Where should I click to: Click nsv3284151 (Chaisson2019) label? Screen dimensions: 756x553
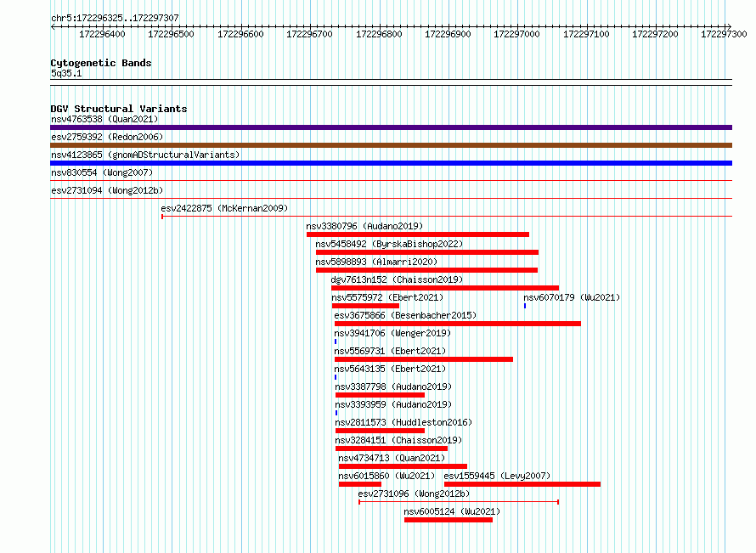coord(398,440)
